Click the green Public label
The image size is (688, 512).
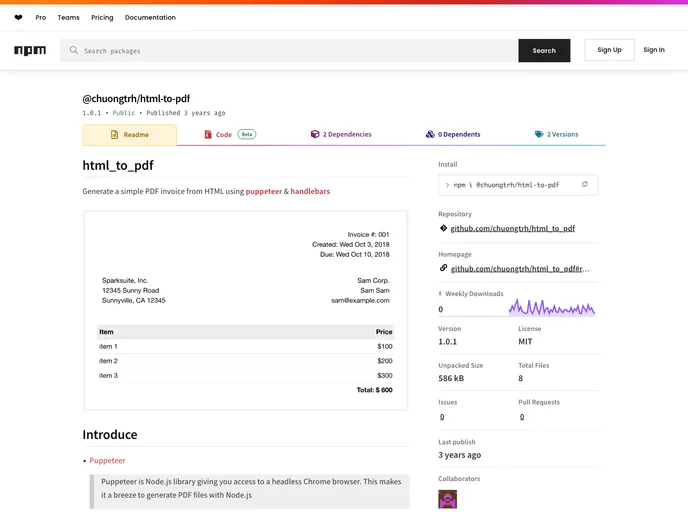(x=123, y=113)
